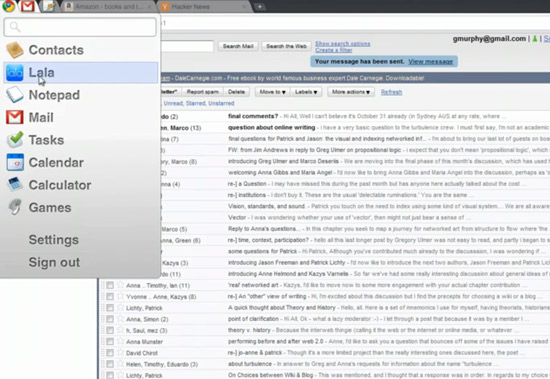Click the Games joystick icon
The height and width of the screenshot is (379, 550).
click(x=15, y=207)
